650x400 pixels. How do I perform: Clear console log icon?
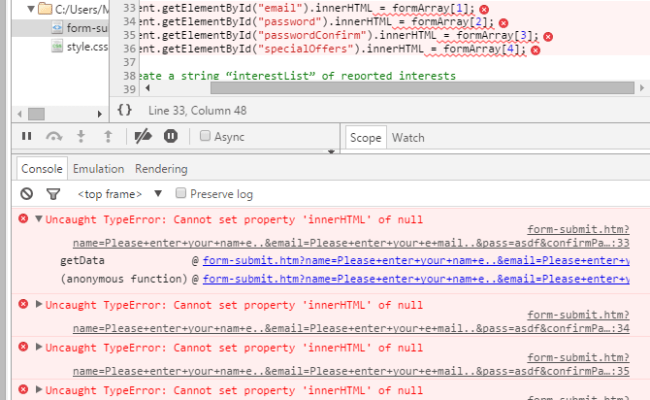[27, 194]
